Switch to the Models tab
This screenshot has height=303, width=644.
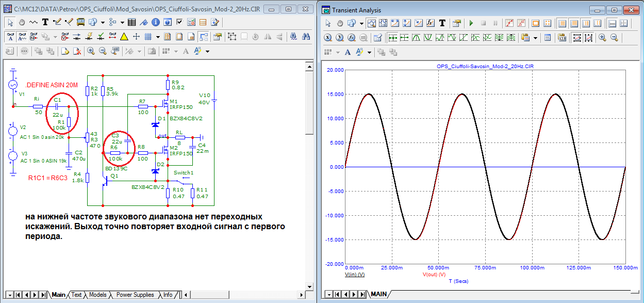click(x=97, y=295)
